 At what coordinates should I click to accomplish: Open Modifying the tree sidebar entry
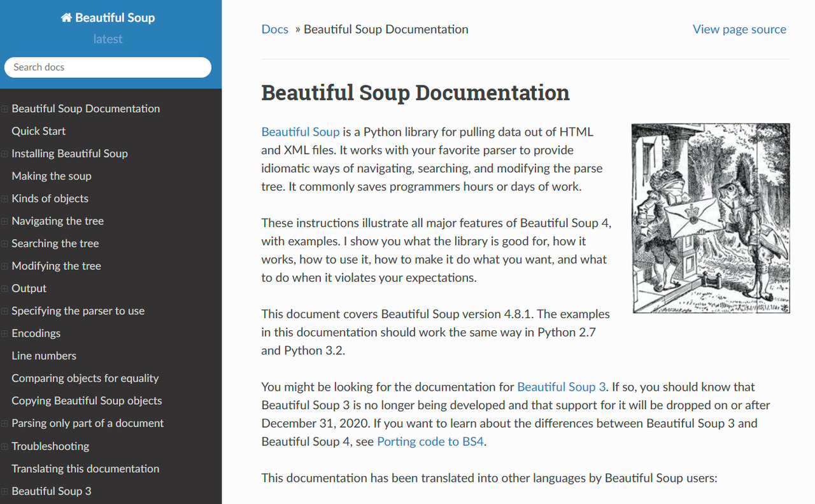click(x=56, y=266)
